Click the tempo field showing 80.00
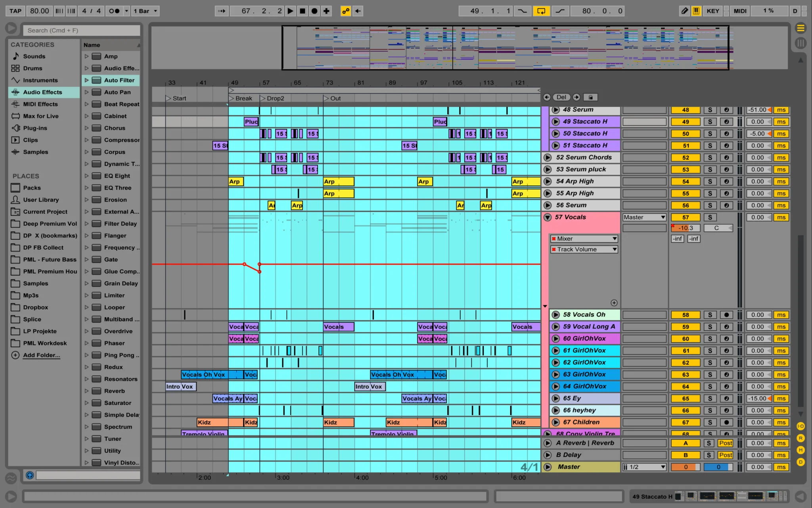The height and width of the screenshot is (508, 812). coord(40,11)
